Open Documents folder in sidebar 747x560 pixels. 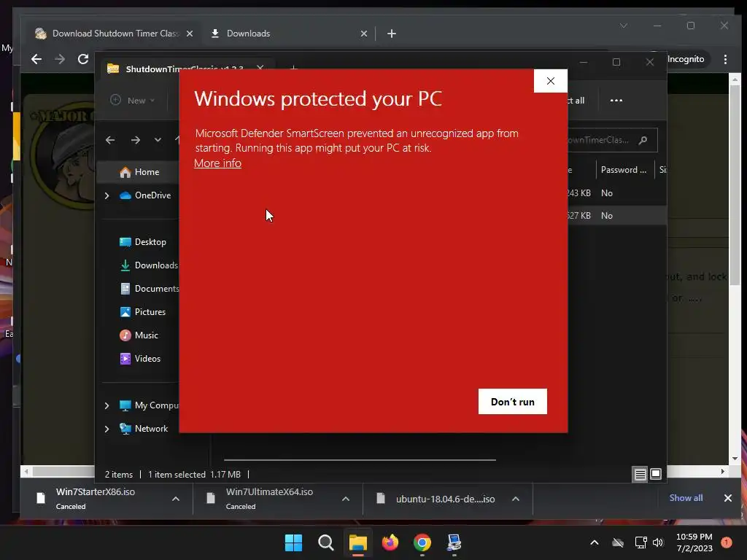(149, 289)
